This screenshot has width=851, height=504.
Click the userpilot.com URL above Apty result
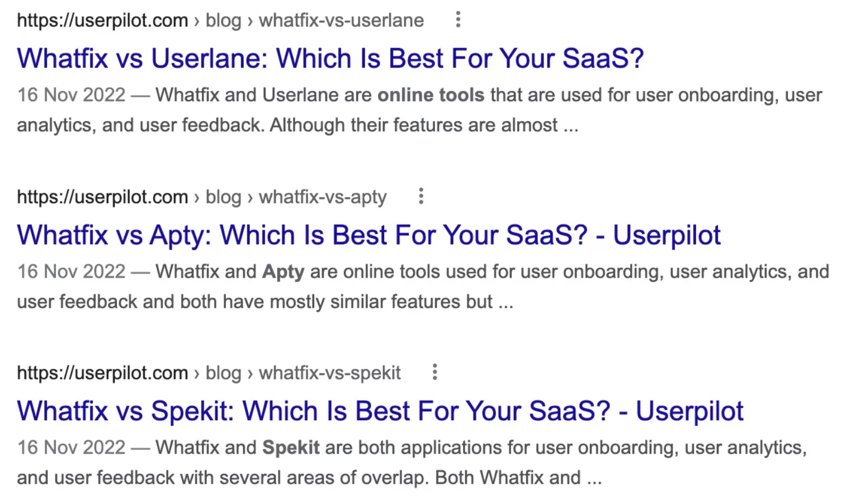point(102,197)
